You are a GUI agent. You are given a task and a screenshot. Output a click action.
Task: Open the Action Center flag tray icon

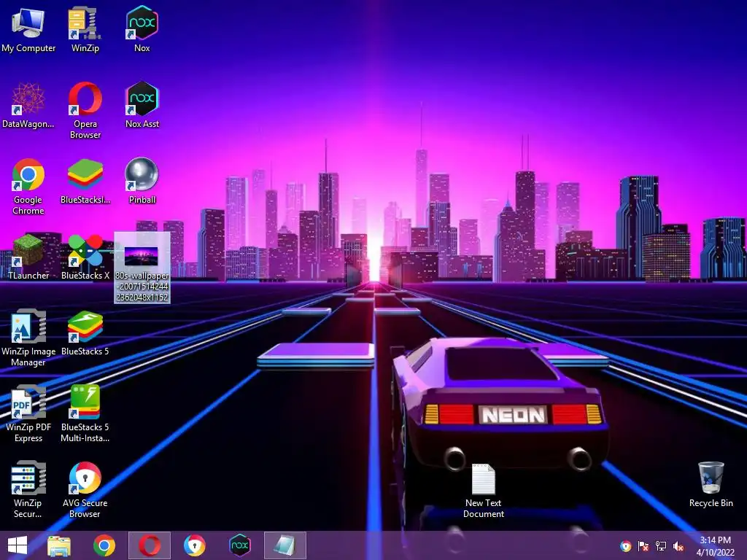pos(643,546)
